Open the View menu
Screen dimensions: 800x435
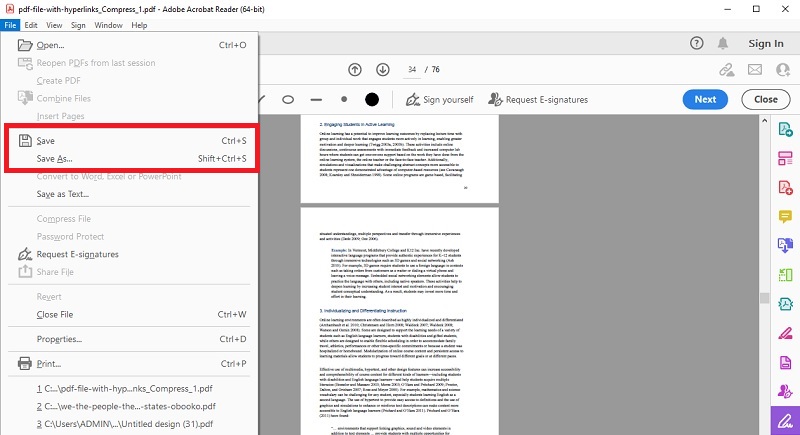pos(54,25)
